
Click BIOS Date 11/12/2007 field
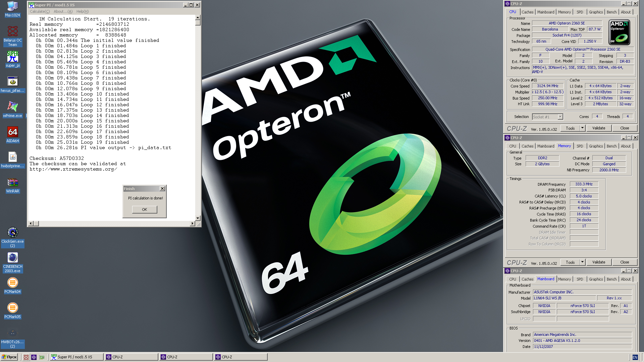[582, 347]
